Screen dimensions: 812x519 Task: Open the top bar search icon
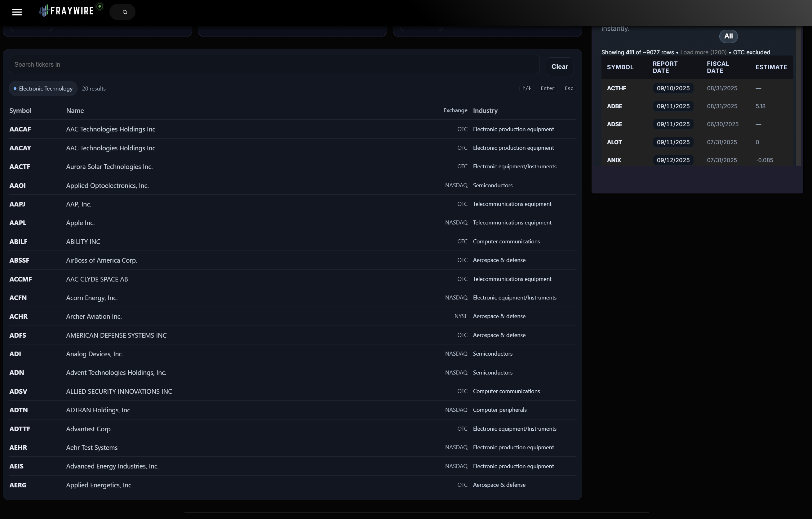pos(124,12)
